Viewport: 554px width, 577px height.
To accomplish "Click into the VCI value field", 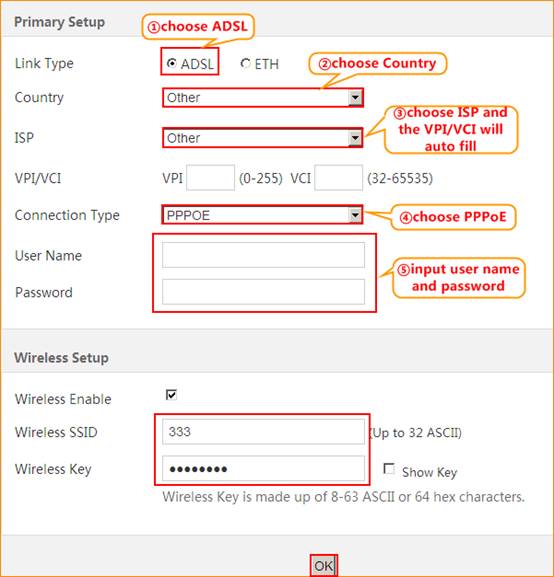I will tap(339, 178).
